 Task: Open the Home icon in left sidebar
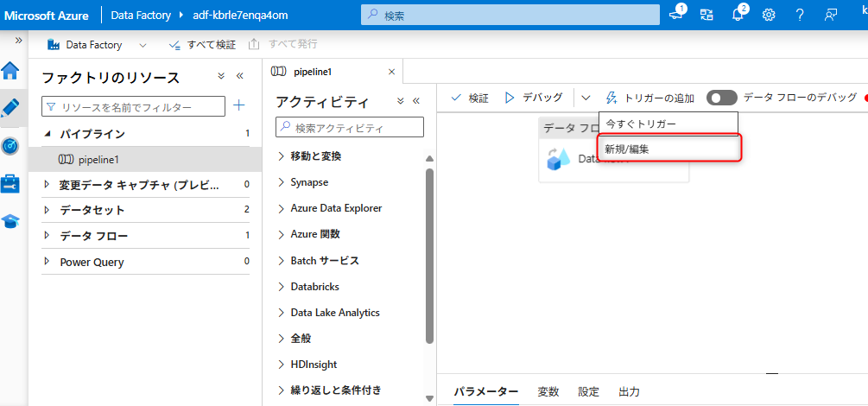tap(10, 71)
